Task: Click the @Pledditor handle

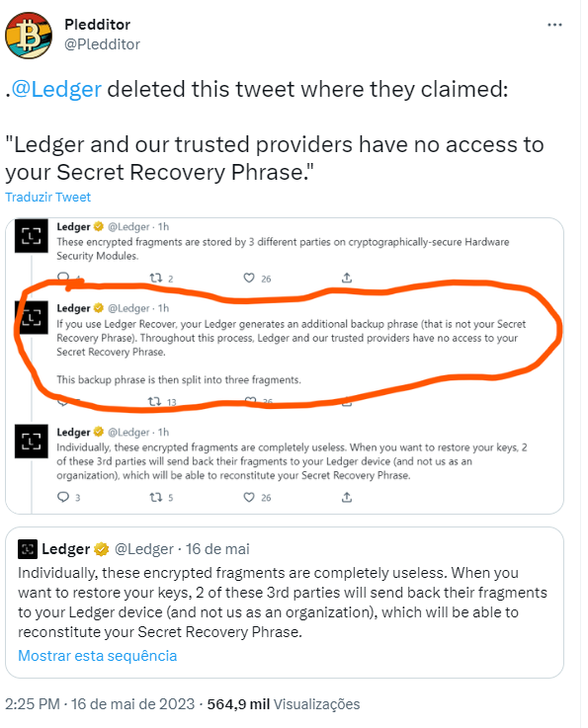Action: coord(102,44)
